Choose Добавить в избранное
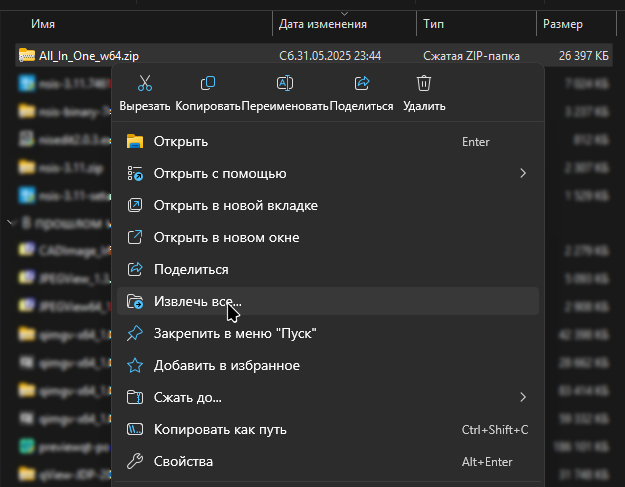The height and width of the screenshot is (487, 625). point(328,365)
